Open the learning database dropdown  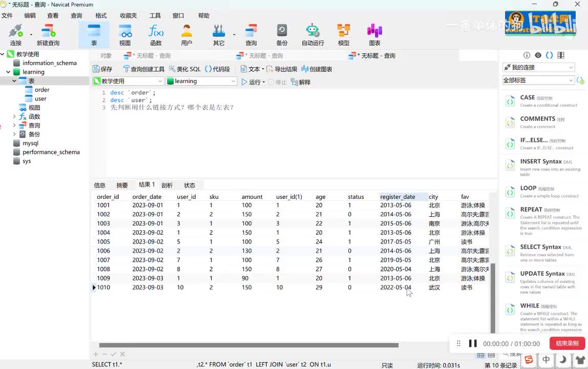pyautogui.click(x=201, y=81)
